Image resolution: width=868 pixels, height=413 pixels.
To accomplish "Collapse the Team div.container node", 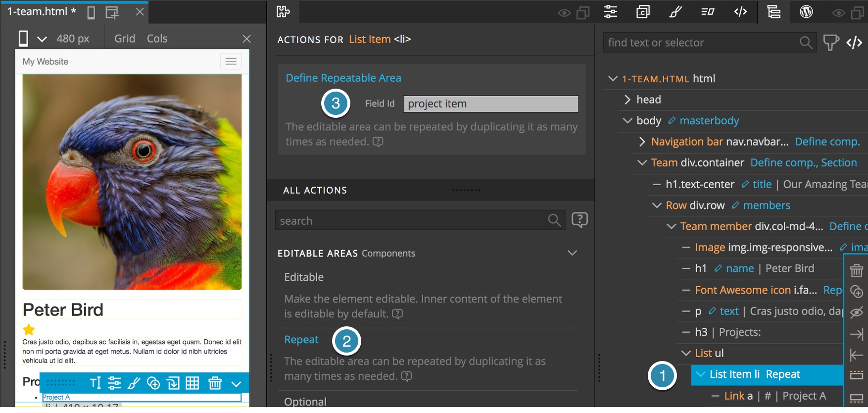I will click(x=642, y=163).
